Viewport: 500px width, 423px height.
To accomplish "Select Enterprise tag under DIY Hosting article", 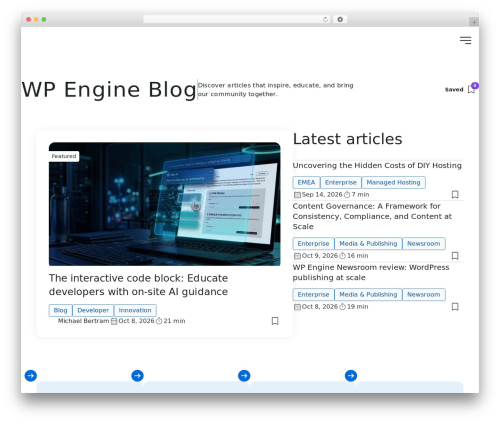I will pyautogui.click(x=341, y=182).
